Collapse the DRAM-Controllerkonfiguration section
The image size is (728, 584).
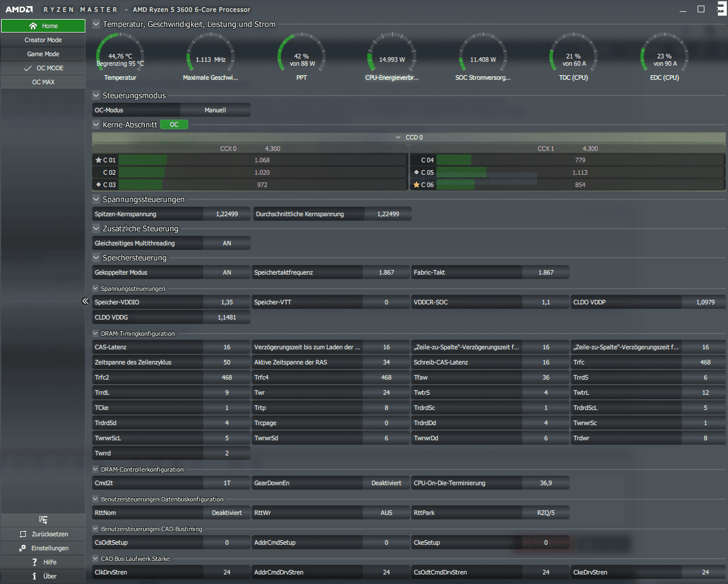(95, 469)
